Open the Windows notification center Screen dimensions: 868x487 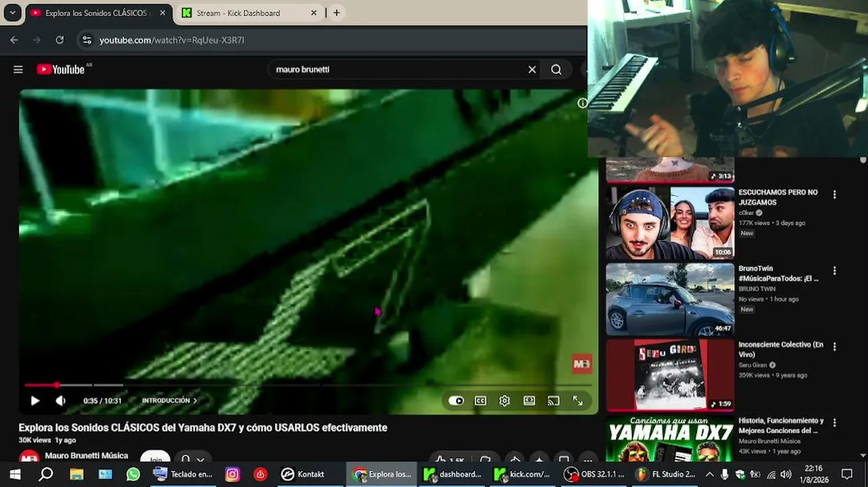(x=847, y=474)
